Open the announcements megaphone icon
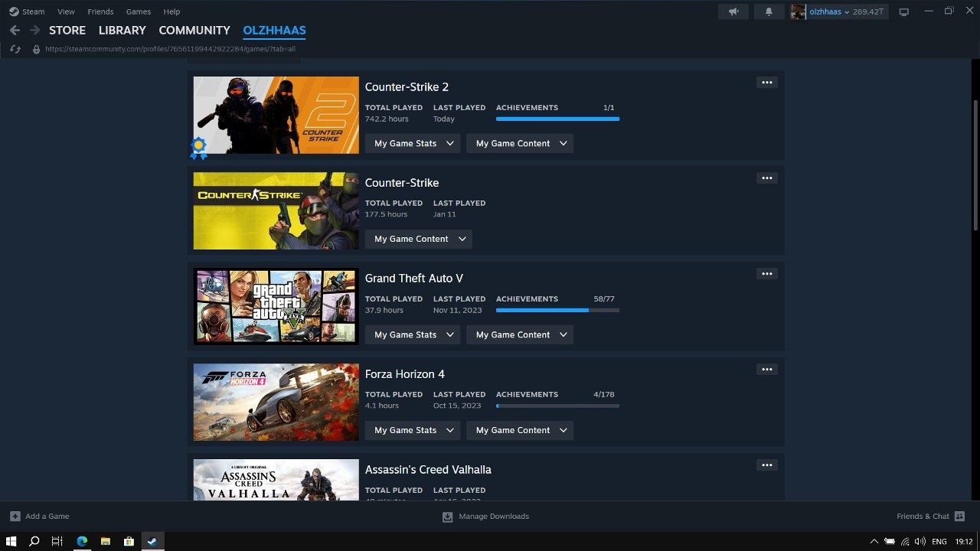This screenshot has width=980, height=551. point(733,11)
